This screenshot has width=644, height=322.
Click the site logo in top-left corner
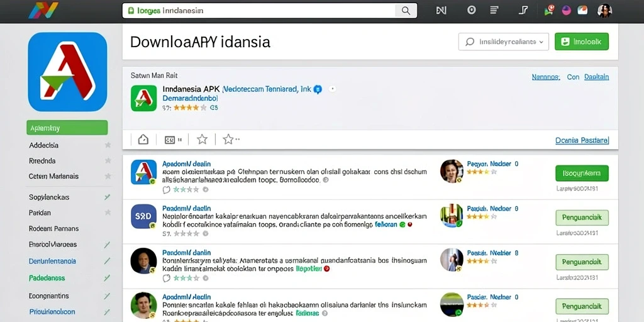point(43,10)
